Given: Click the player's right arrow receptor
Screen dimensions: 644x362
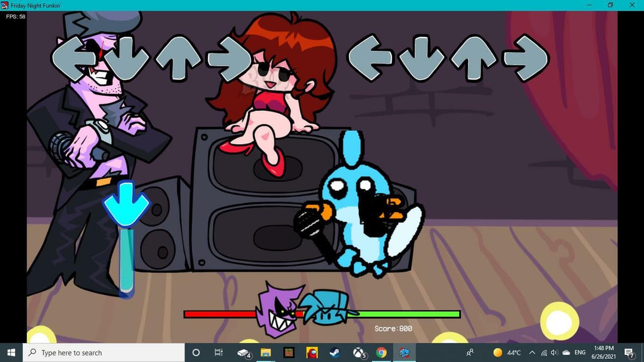Looking at the screenshot, I should click(525, 57).
